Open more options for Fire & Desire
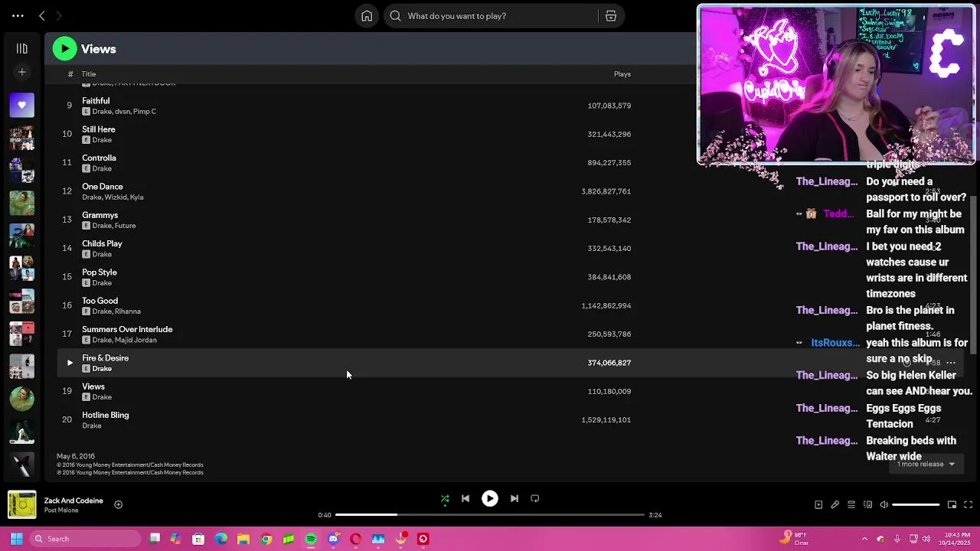The height and width of the screenshot is (551, 980). tap(951, 363)
